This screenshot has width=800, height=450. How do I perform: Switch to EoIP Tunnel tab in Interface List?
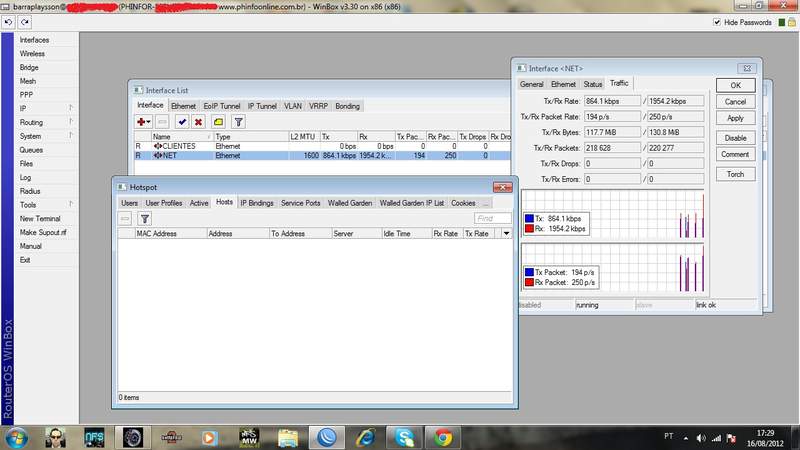click(222, 106)
